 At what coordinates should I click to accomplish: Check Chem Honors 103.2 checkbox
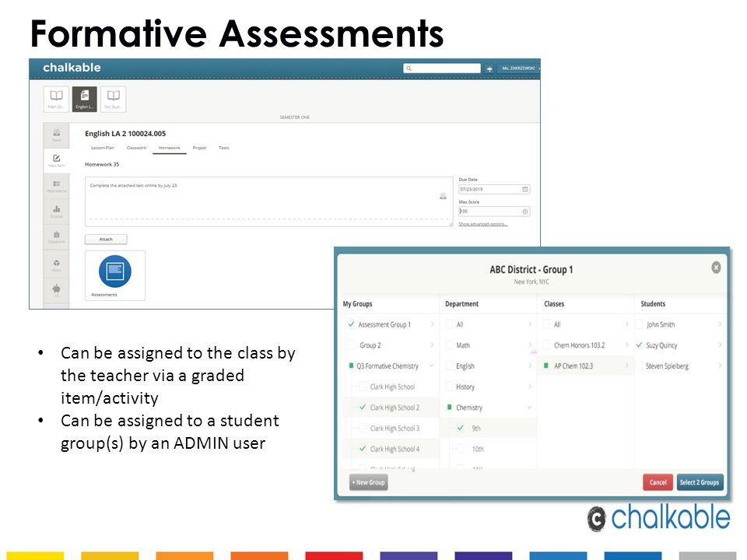click(x=547, y=345)
